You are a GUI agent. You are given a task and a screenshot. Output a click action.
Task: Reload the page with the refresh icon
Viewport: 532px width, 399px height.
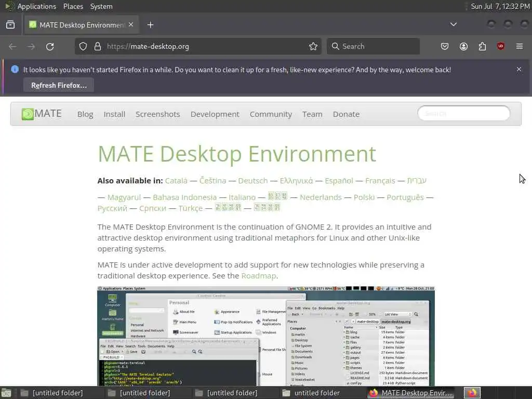click(50, 46)
